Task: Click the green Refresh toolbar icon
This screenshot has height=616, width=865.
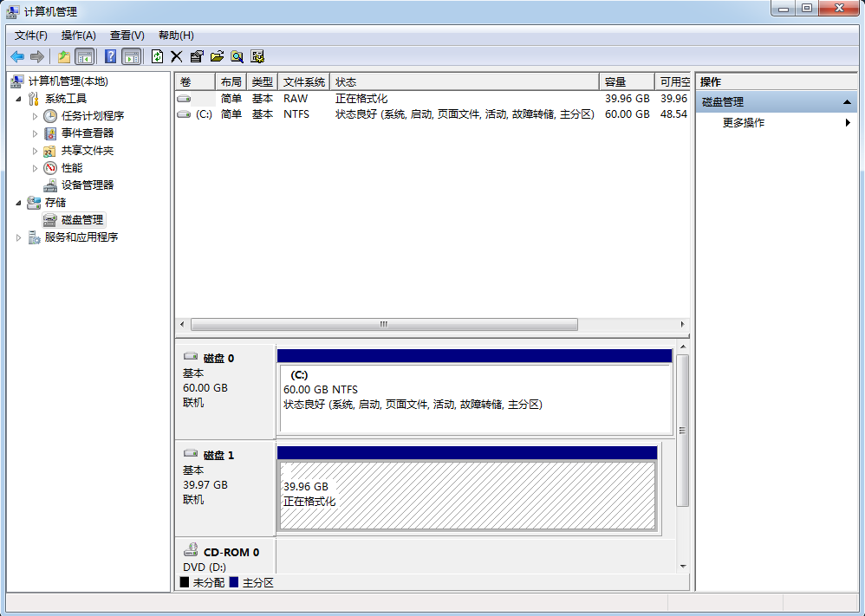Action: 157,56
